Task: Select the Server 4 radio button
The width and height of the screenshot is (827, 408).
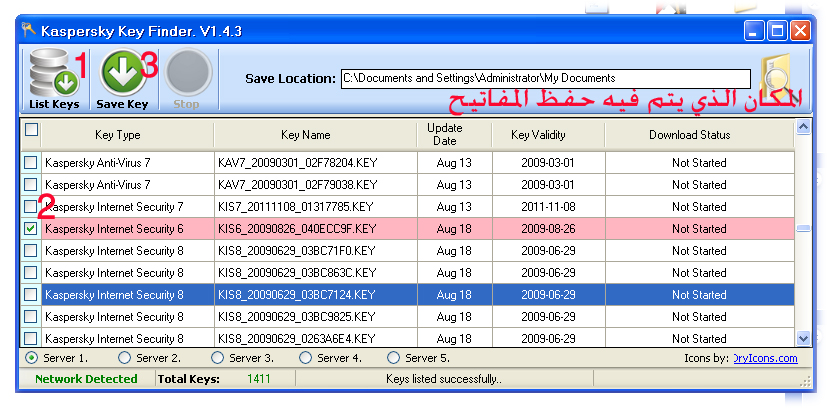Action: 305,358
